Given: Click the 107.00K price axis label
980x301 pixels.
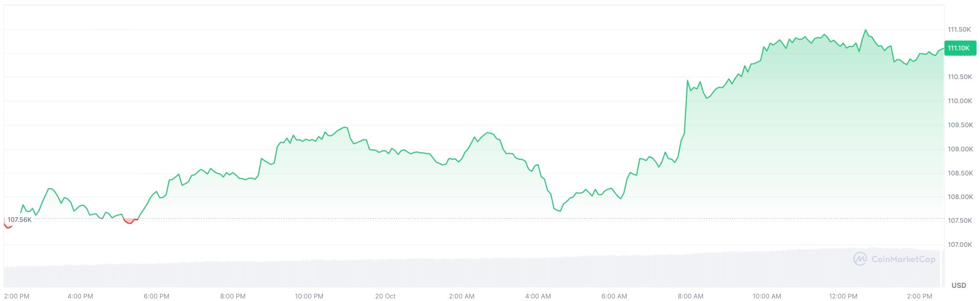Looking at the screenshot, I should pyautogui.click(x=960, y=245).
